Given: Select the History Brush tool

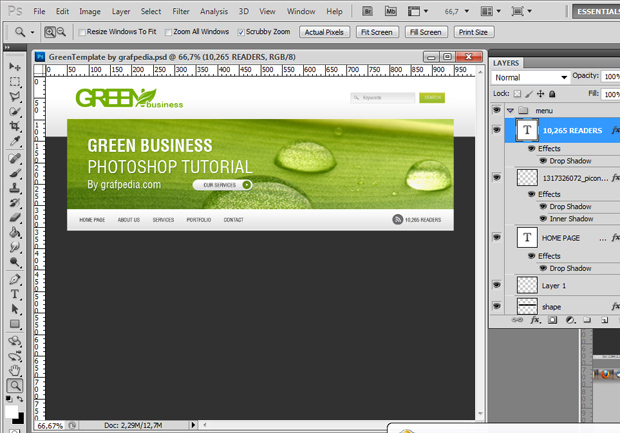Looking at the screenshot, I should 15,203.
